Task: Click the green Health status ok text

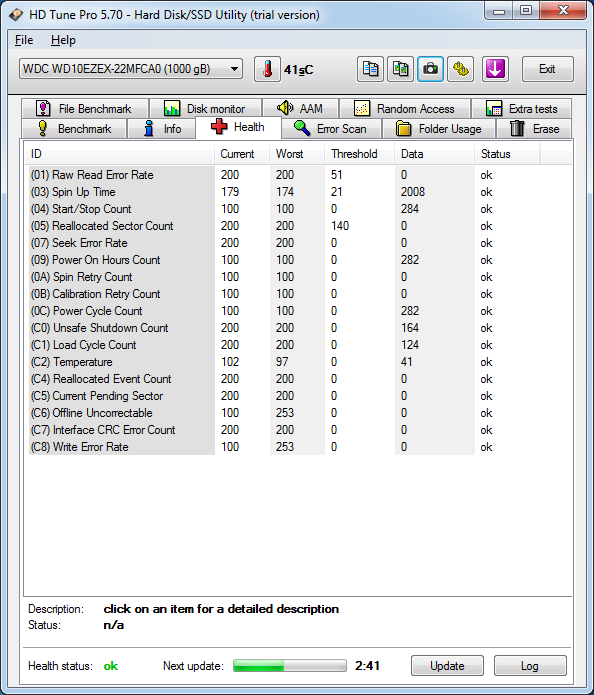Action: coord(111,666)
